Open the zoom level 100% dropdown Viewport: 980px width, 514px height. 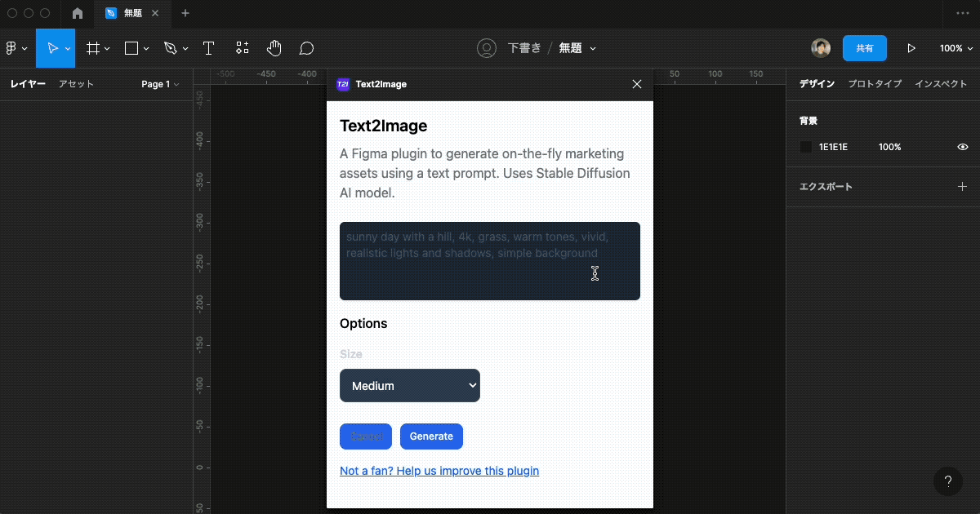click(955, 48)
